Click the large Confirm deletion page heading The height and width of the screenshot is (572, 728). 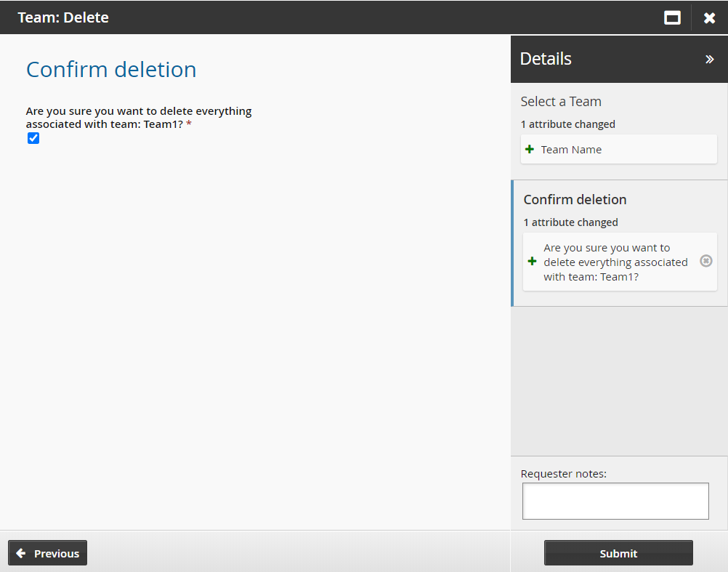click(x=111, y=70)
